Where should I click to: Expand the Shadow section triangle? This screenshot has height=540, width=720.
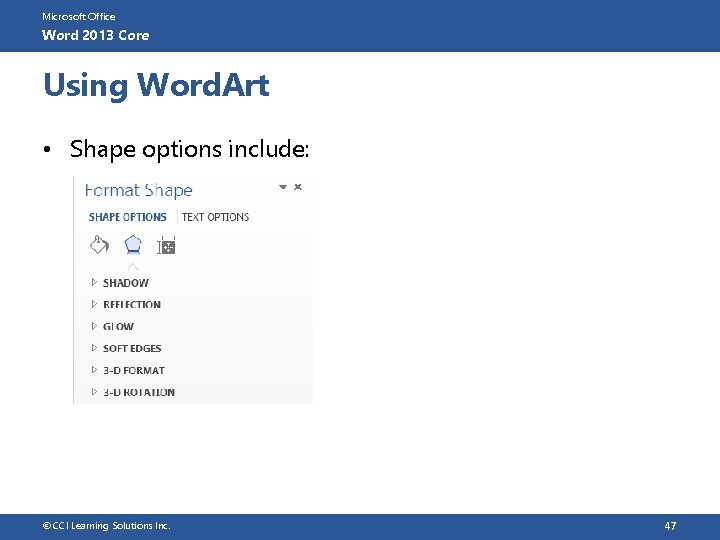click(x=94, y=282)
